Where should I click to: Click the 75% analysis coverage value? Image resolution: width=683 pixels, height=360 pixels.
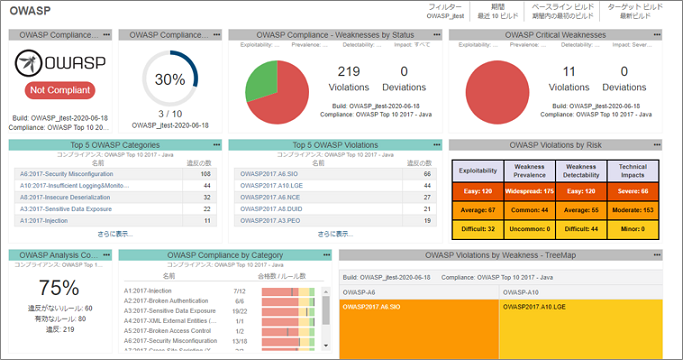(x=59, y=288)
